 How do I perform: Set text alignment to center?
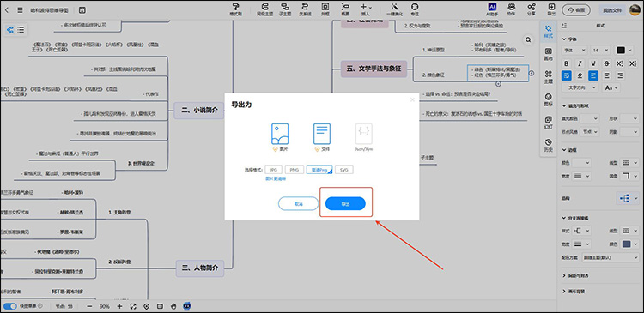click(x=606, y=75)
